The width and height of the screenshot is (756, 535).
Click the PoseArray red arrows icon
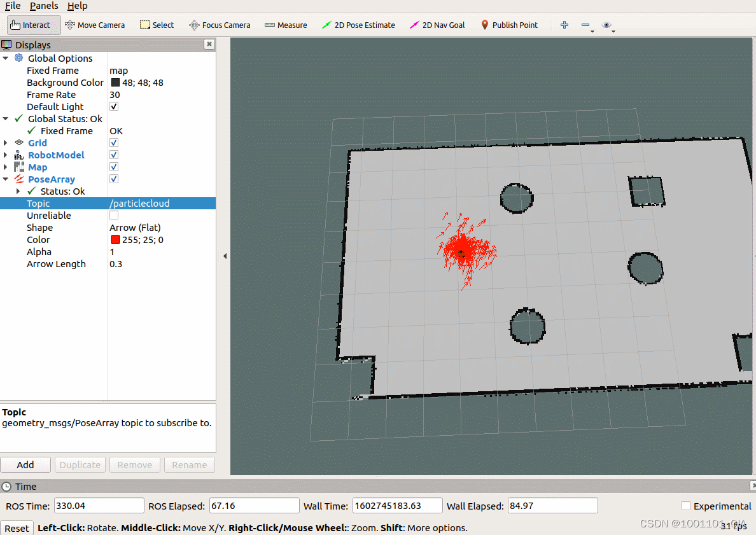pyautogui.click(x=19, y=179)
